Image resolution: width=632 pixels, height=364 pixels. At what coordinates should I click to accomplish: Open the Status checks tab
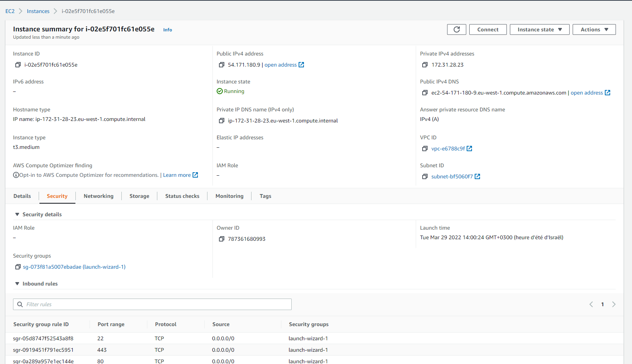182,196
